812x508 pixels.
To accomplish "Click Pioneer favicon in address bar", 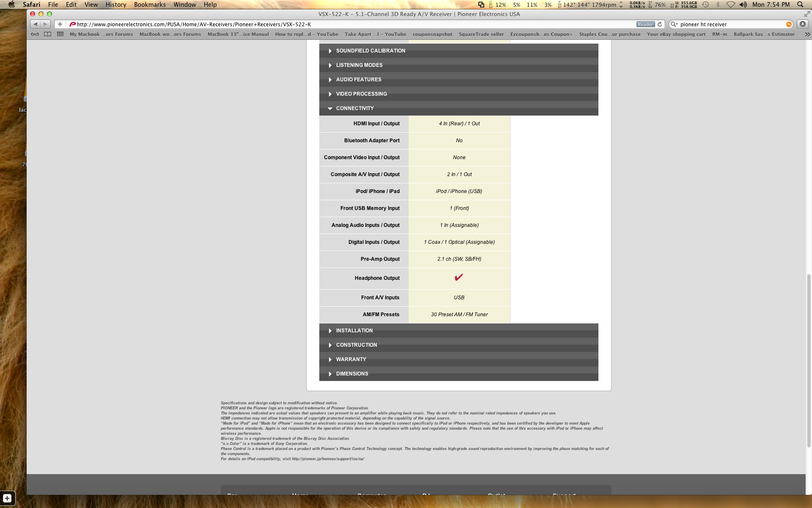I will 72,24.
